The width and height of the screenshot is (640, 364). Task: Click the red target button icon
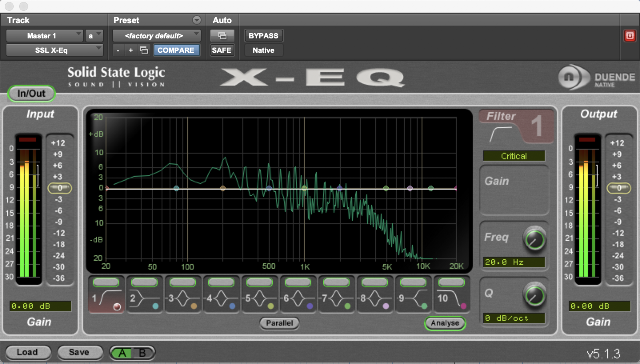click(x=630, y=36)
